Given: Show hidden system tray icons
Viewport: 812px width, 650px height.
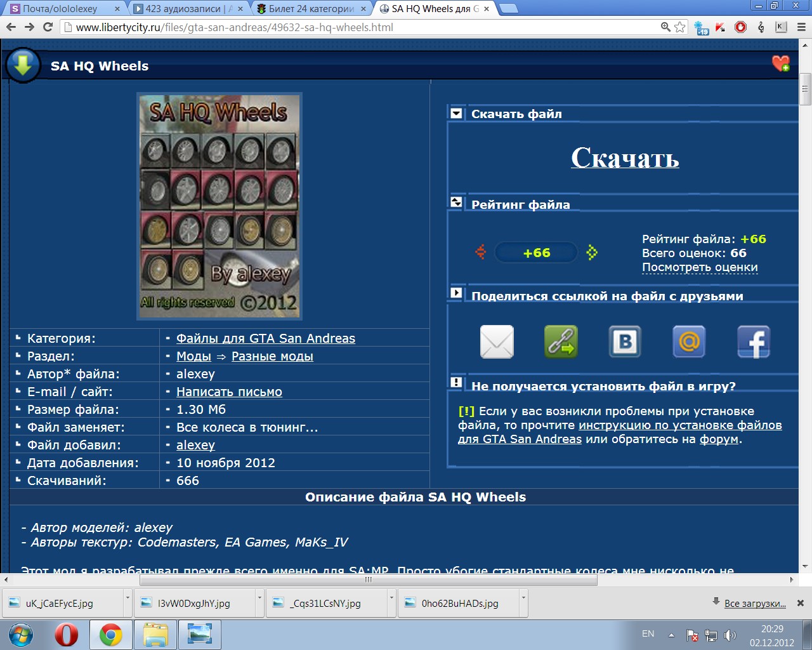Looking at the screenshot, I should (x=671, y=635).
